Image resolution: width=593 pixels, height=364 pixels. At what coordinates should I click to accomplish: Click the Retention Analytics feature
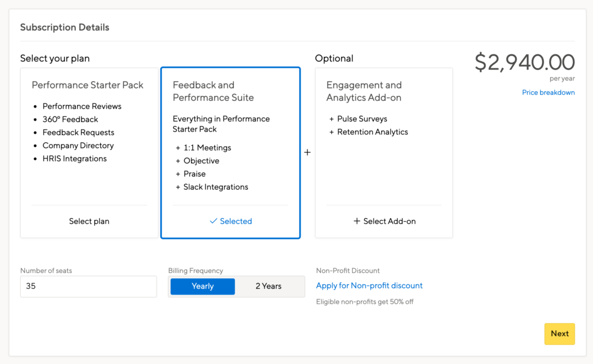(372, 132)
